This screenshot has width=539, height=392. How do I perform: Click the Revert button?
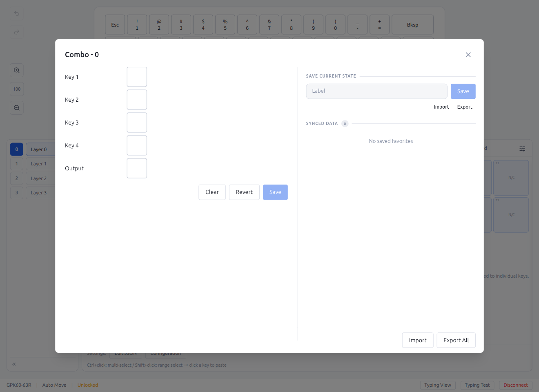[x=244, y=192]
